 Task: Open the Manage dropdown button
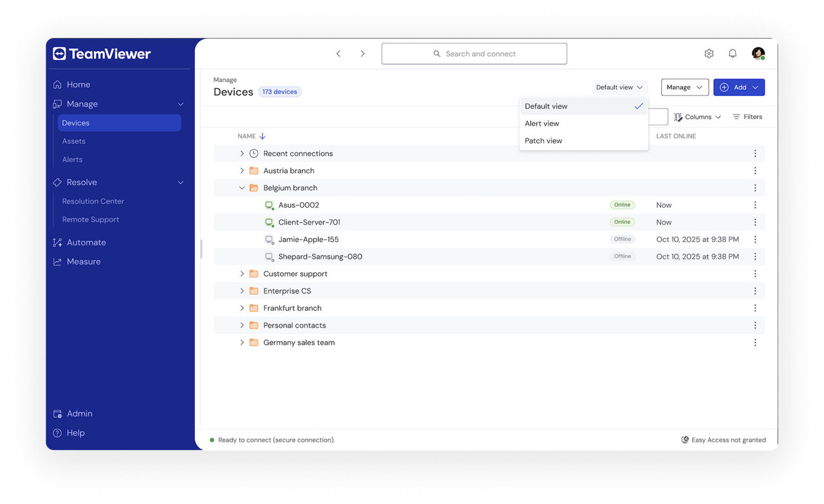[685, 88]
